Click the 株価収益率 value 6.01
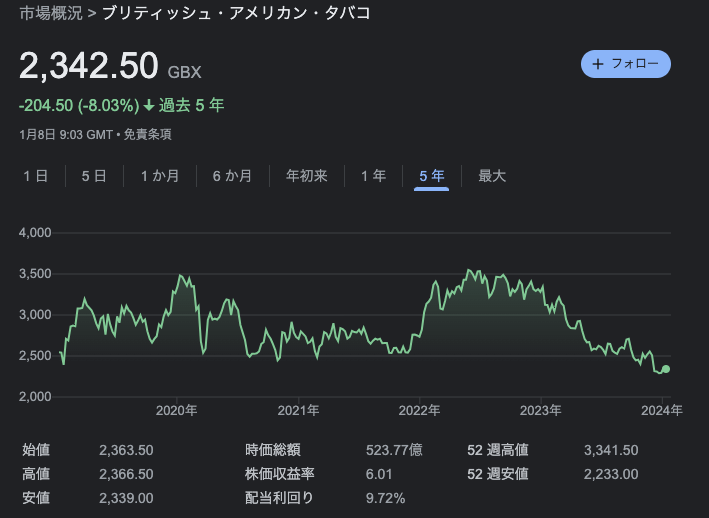 [379, 474]
